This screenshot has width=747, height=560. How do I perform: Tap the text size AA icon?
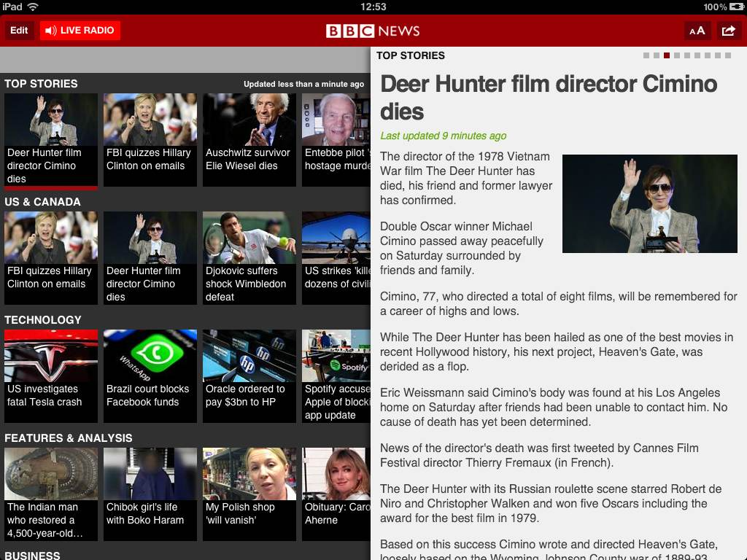[x=697, y=31]
